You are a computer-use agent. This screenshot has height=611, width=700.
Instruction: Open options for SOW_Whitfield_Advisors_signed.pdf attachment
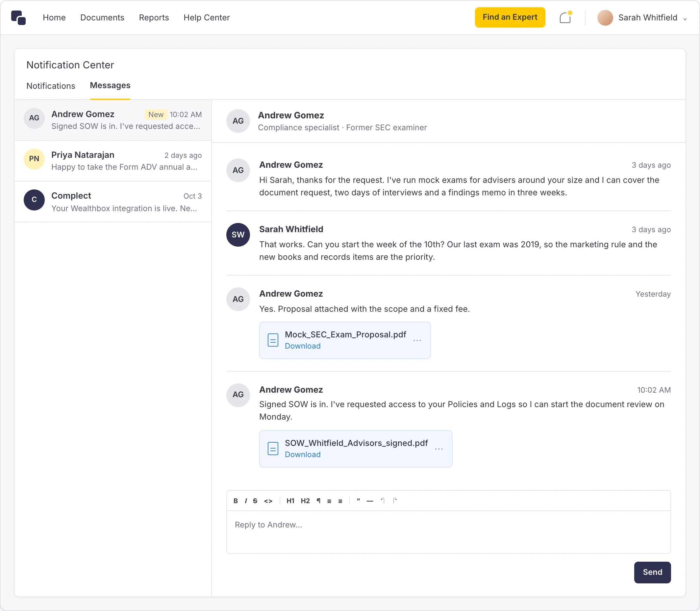439,449
